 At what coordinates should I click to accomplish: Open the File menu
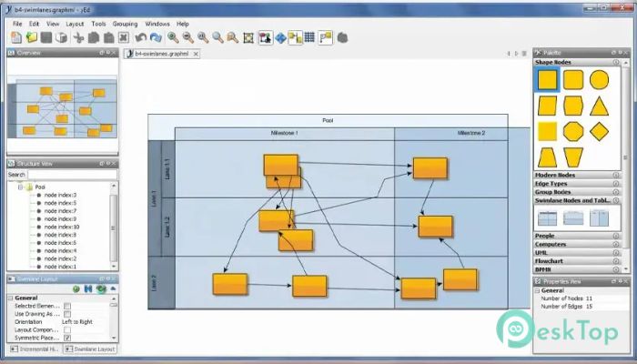pos(17,24)
